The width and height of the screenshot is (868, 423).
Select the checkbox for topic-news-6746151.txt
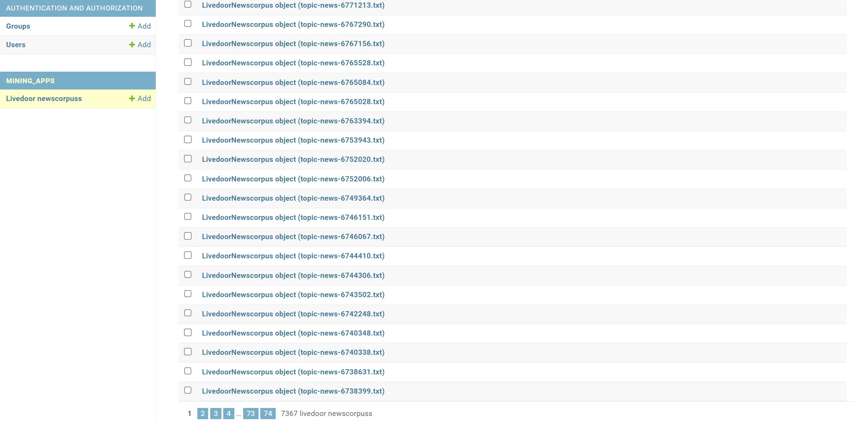pos(188,216)
